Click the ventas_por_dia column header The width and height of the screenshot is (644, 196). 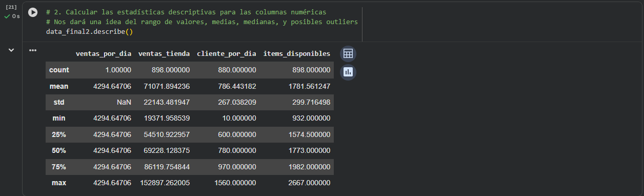pyautogui.click(x=104, y=54)
